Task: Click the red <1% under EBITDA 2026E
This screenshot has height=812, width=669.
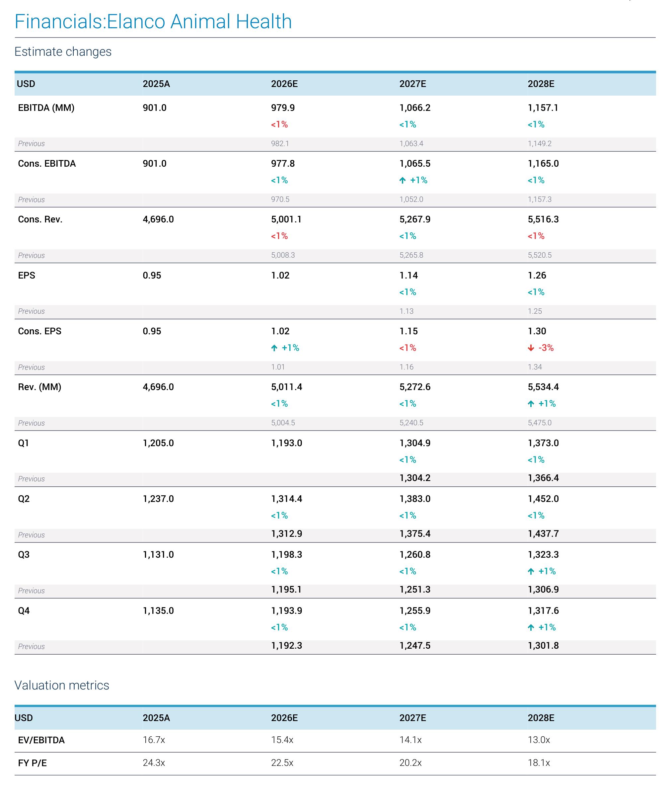Action: (x=279, y=124)
